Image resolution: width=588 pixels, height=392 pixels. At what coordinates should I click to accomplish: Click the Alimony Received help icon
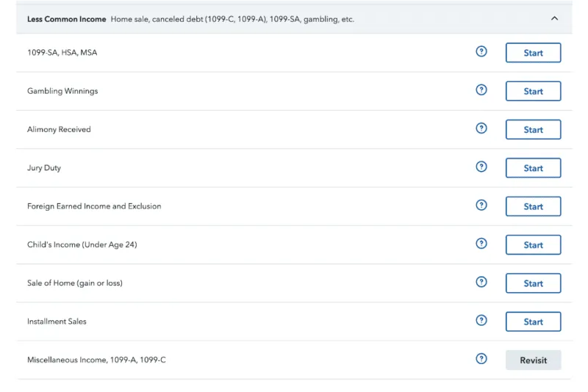click(481, 128)
